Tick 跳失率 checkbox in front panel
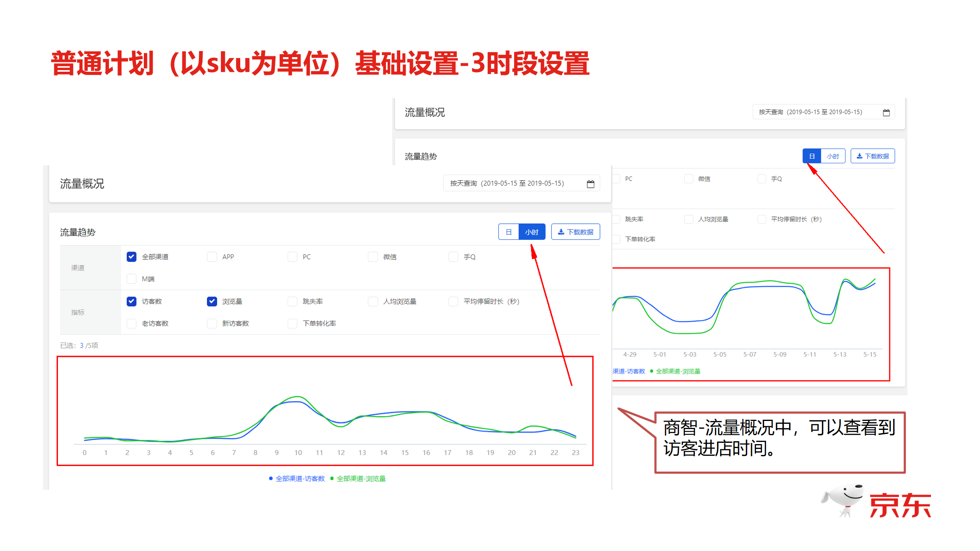The width and height of the screenshot is (980, 551). 292,301
